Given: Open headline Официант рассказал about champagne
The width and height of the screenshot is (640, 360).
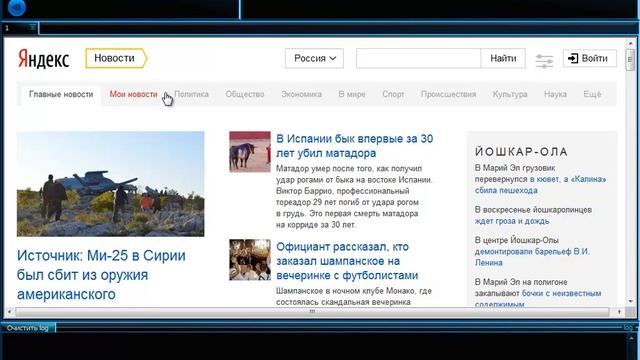Looking at the screenshot, I should click(347, 261).
